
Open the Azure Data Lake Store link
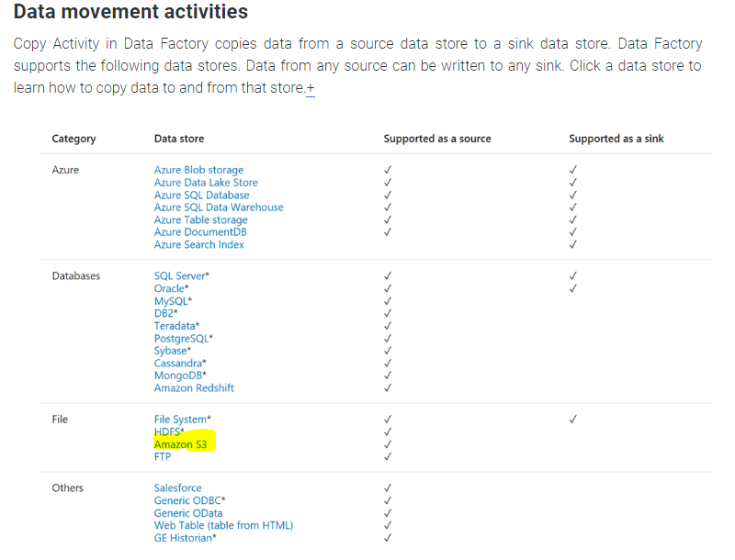(x=206, y=183)
